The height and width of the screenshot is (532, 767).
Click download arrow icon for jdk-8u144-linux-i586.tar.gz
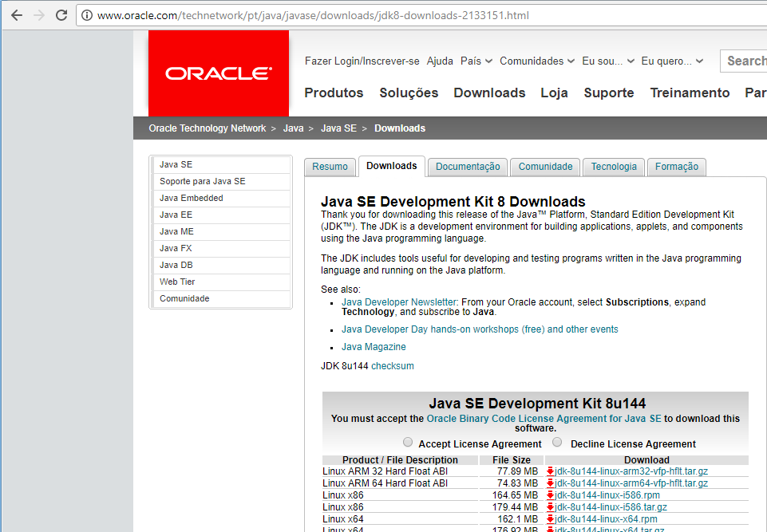click(x=550, y=507)
